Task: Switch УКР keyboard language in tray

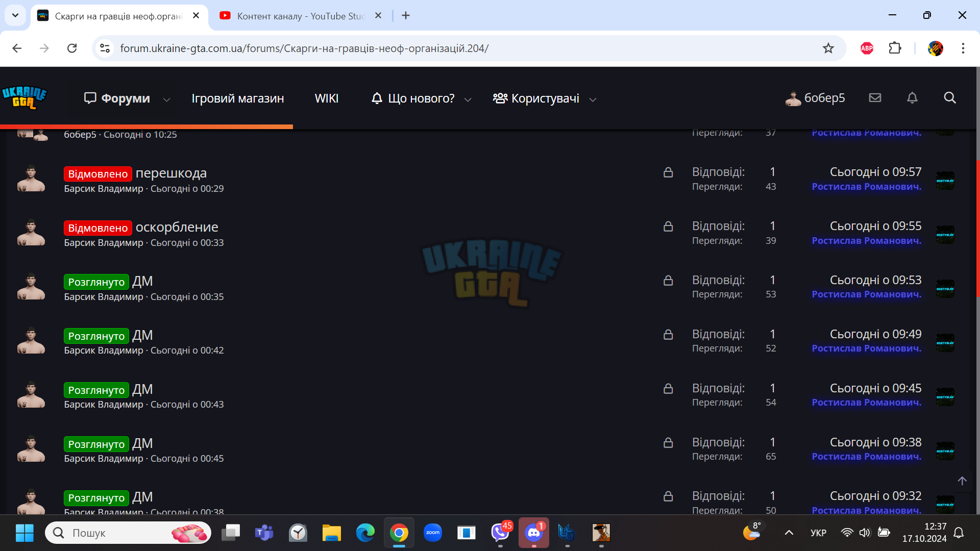Action: (x=818, y=533)
